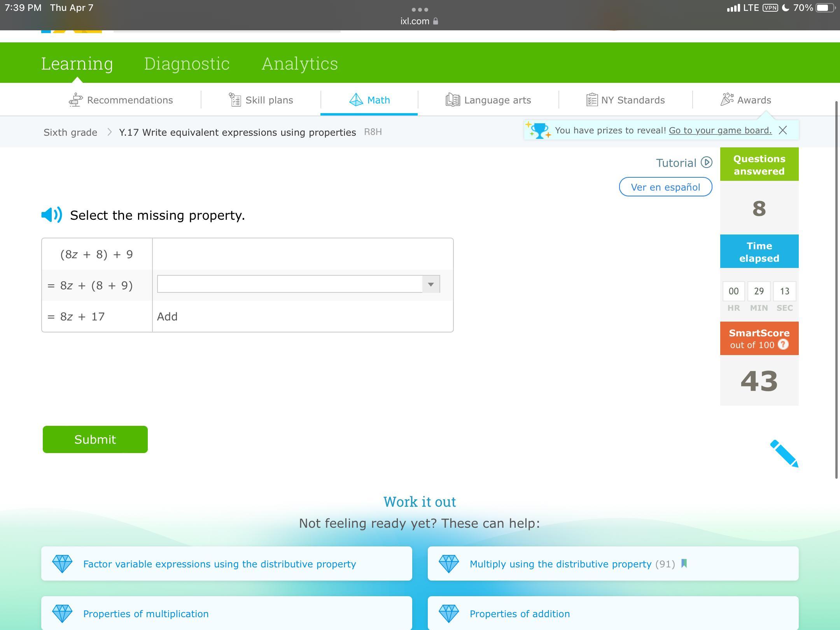Open the Sixth grade breadcrumb
840x630 pixels.
[70, 132]
